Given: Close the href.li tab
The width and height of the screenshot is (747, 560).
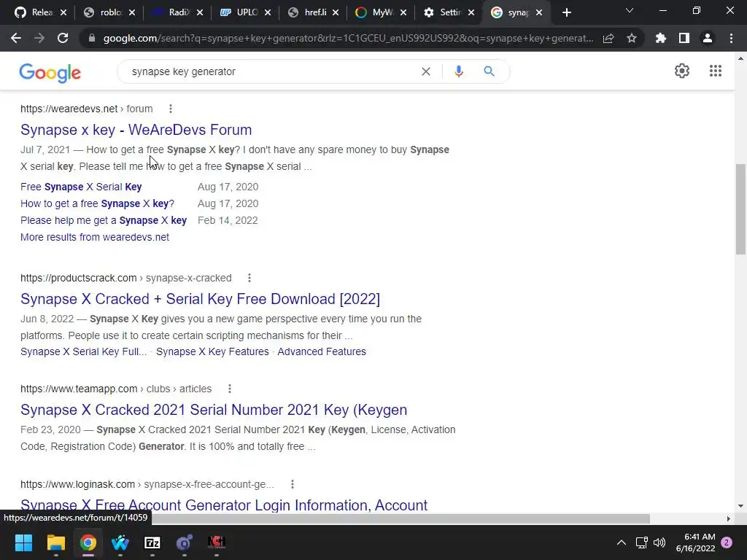Looking at the screenshot, I should (336, 12).
